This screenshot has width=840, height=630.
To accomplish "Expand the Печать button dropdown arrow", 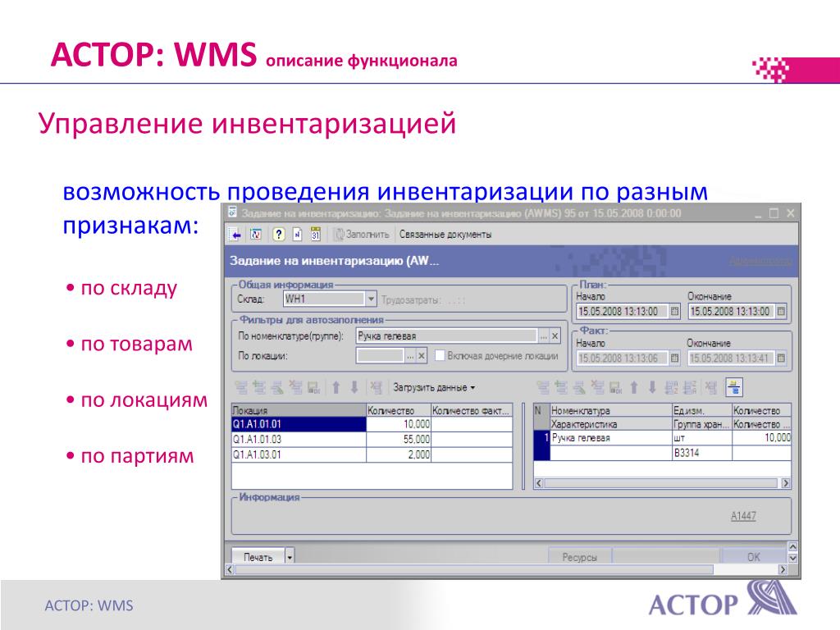I will click(x=290, y=557).
